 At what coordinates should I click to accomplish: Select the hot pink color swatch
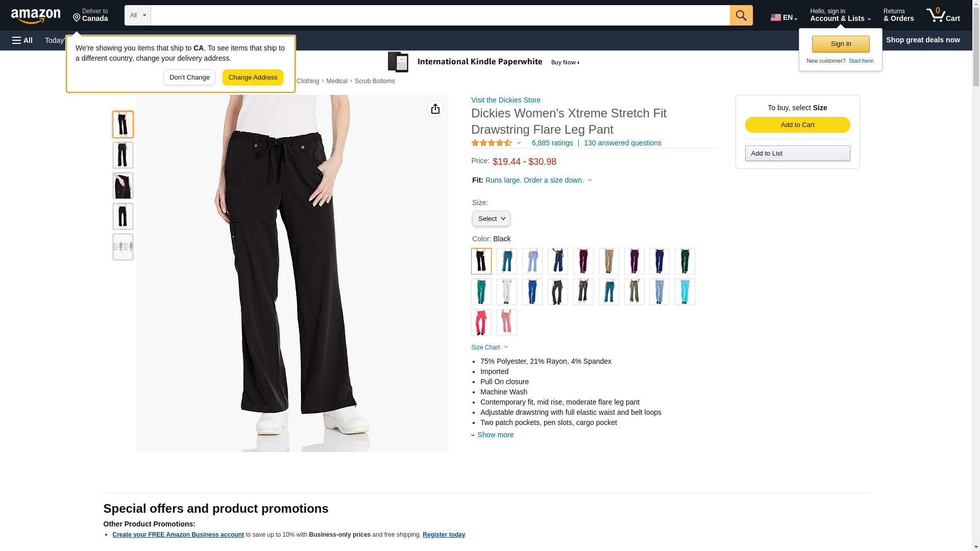[x=481, y=322]
